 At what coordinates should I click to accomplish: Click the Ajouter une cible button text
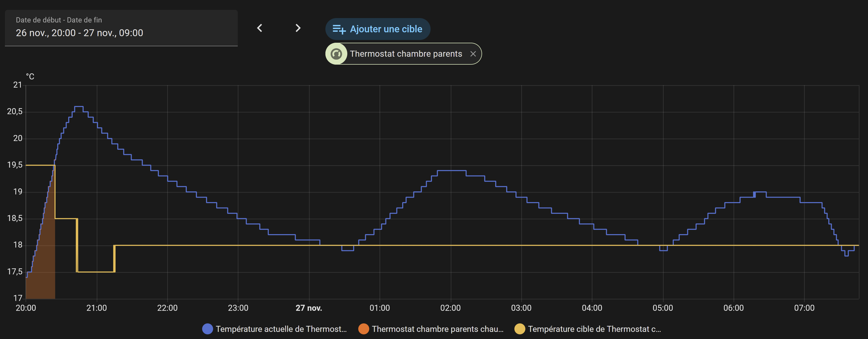pyautogui.click(x=386, y=29)
